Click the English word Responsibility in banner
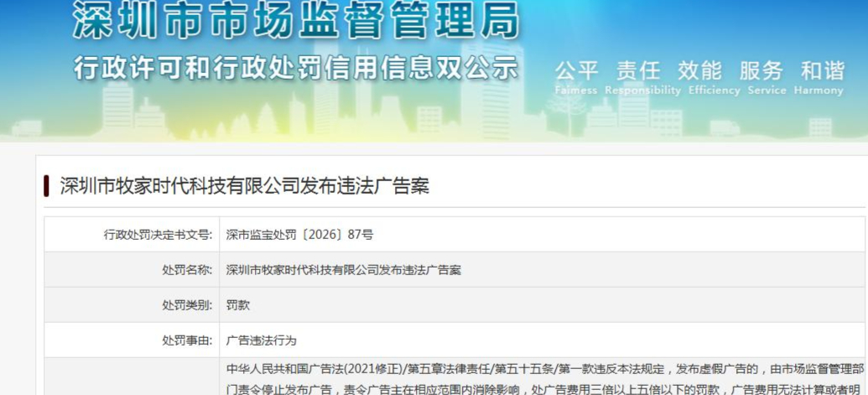This screenshot has width=868, height=395. tap(642, 91)
